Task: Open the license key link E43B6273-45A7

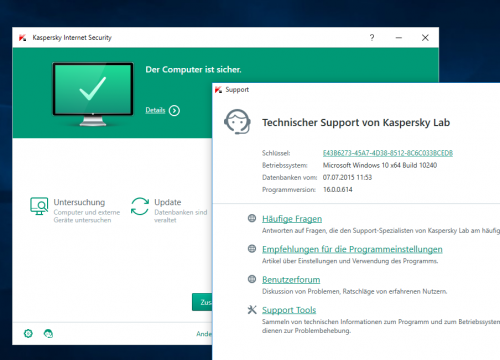Action: click(x=388, y=153)
